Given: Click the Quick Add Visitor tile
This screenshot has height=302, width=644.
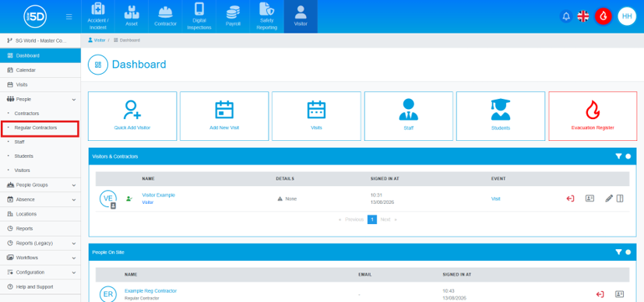Looking at the screenshot, I should click(132, 116).
